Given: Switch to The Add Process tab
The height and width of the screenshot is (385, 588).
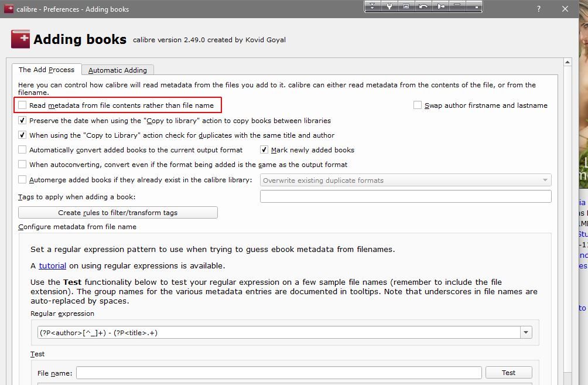Looking at the screenshot, I should point(46,70).
